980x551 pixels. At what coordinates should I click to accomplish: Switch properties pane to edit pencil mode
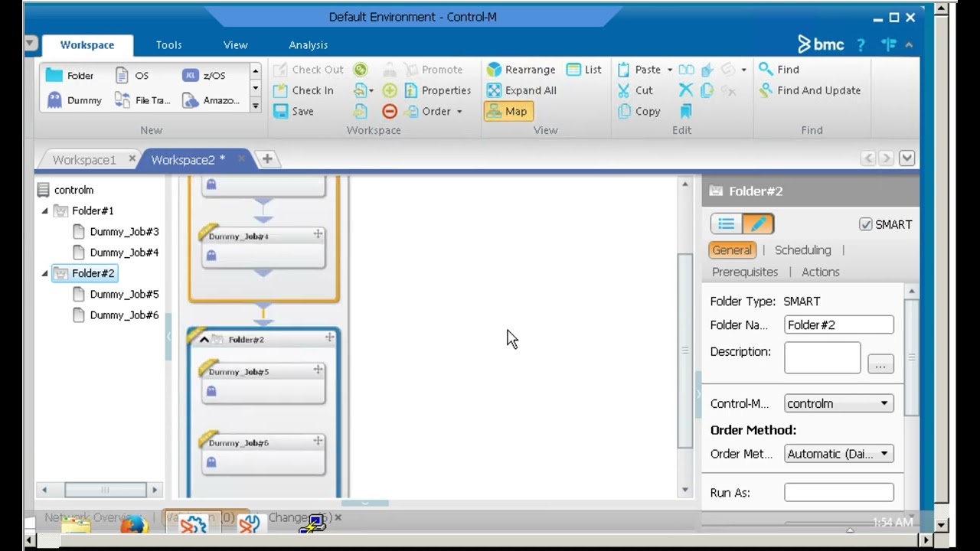point(758,223)
